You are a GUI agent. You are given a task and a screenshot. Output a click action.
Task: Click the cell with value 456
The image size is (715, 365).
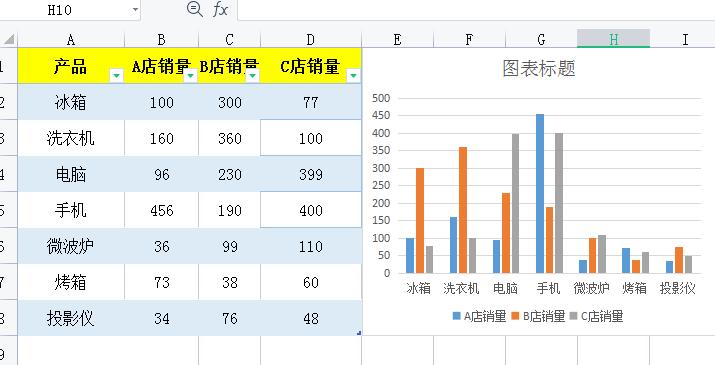pos(161,210)
